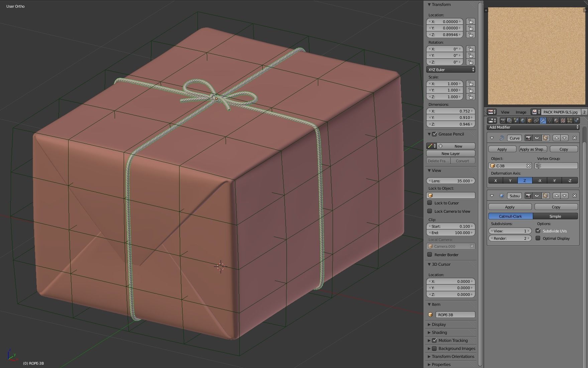Expand the Display panel
Viewport: 588px width, 368px height.
point(429,324)
